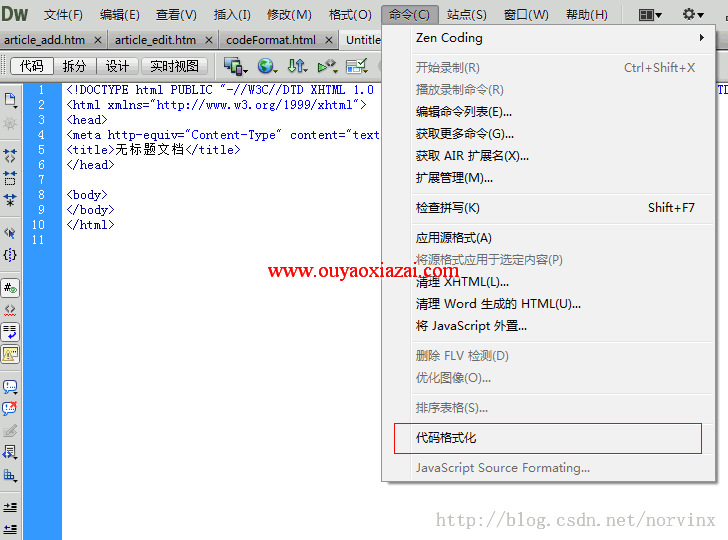The width and height of the screenshot is (728, 540).
Task: Switch to 代码 view
Action: pos(32,66)
